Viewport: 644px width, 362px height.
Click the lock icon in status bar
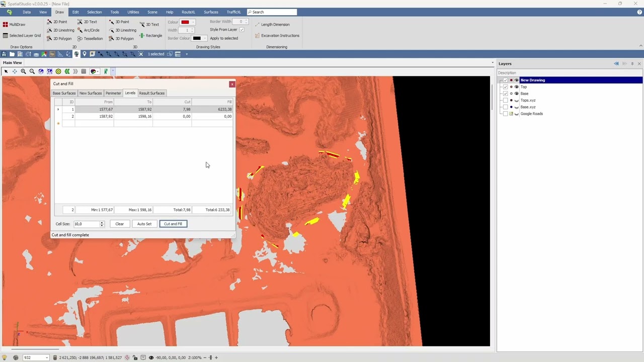click(135, 357)
